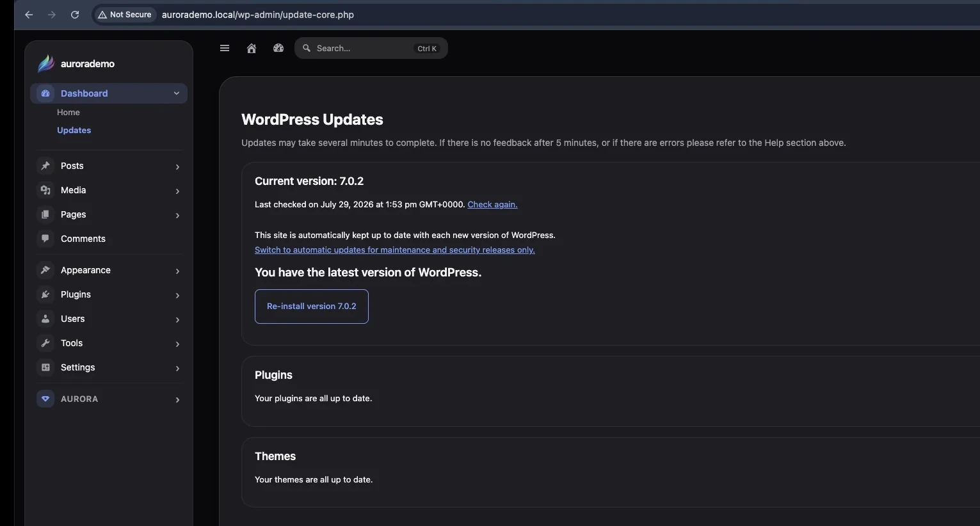Click the Themes section heading

click(275, 456)
